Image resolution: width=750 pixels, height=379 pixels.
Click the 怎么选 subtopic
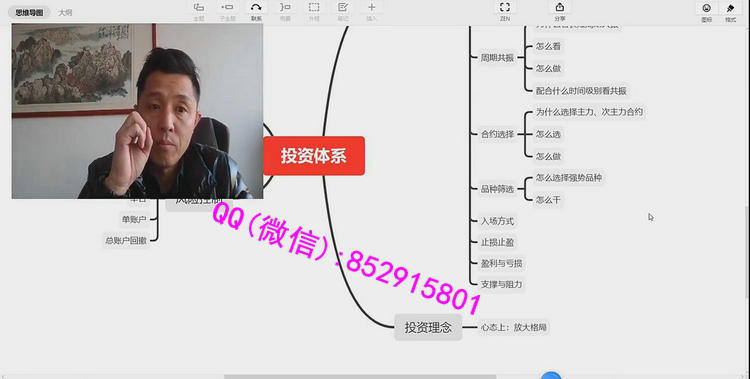(548, 134)
